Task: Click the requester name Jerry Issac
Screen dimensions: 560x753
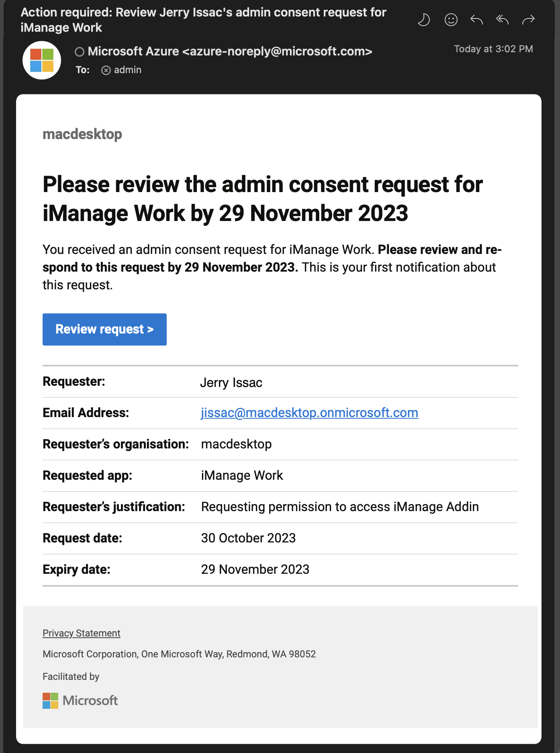Action: (231, 383)
